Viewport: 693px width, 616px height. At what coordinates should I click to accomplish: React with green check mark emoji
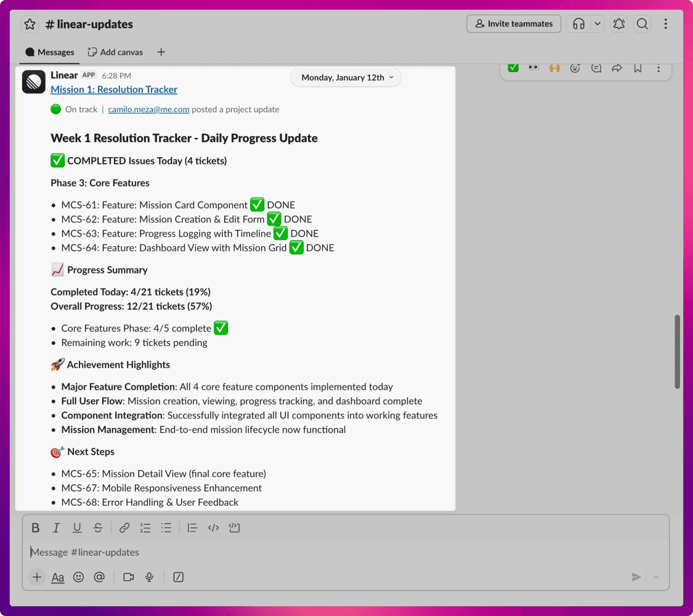(513, 68)
